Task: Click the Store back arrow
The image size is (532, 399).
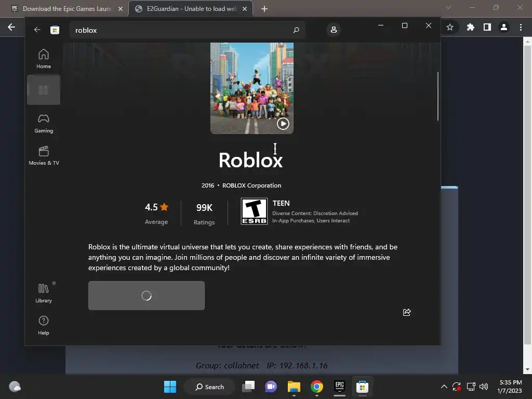Action: click(x=37, y=30)
